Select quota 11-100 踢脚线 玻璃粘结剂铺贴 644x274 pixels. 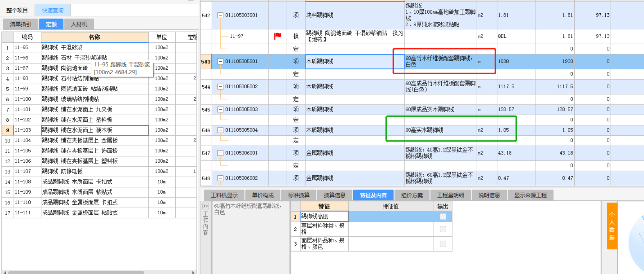[95, 99]
